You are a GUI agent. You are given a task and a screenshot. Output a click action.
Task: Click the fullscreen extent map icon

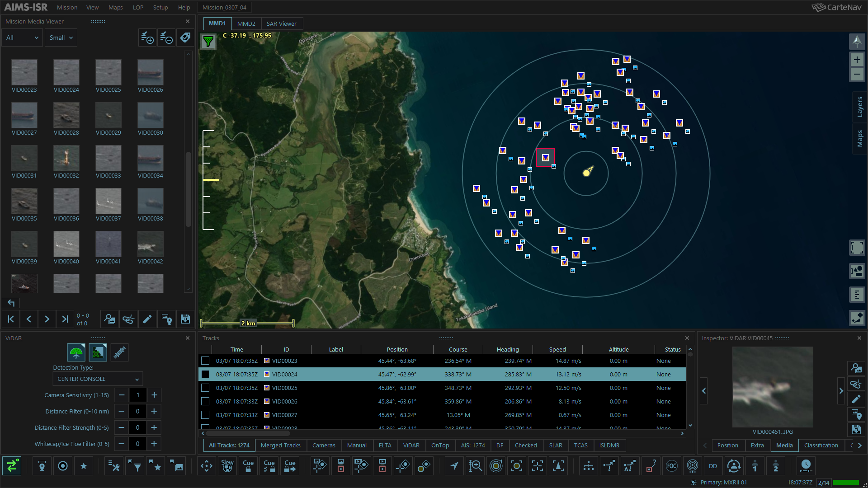857,248
